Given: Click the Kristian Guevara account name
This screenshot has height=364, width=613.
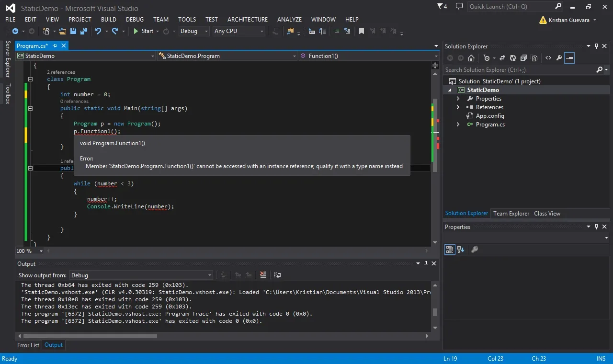Looking at the screenshot, I should pyautogui.click(x=569, y=20).
